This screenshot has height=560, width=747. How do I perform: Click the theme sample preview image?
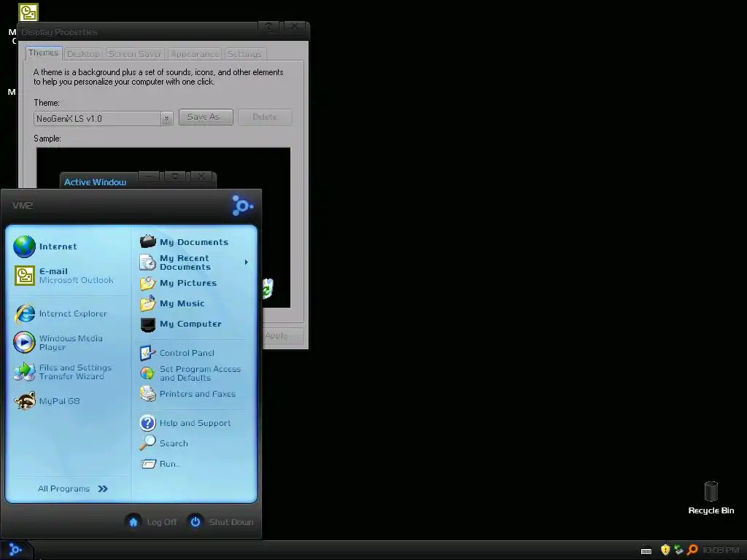pos(163,227)
